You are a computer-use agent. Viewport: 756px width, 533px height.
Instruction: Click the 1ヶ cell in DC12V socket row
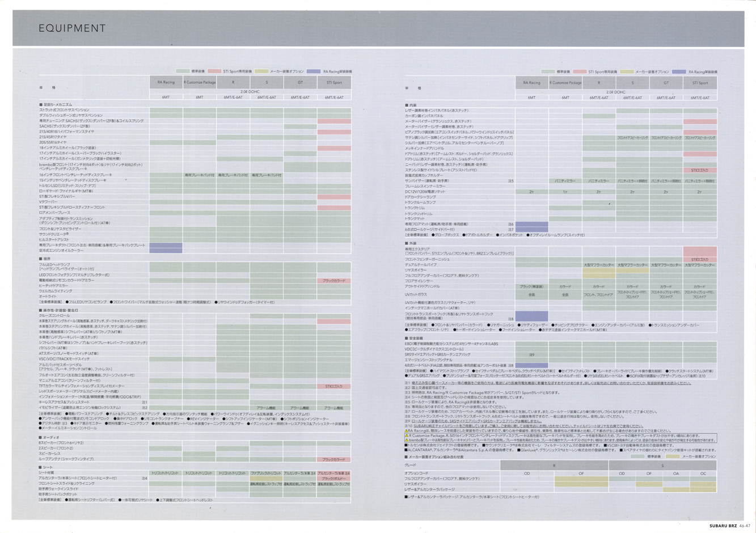point(565,192)
